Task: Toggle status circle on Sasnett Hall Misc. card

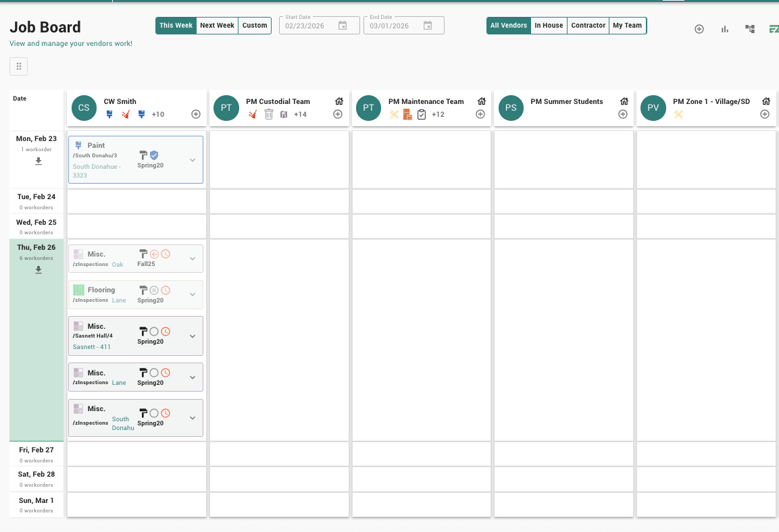Action: pyautogui.click(x=154, y=331)
